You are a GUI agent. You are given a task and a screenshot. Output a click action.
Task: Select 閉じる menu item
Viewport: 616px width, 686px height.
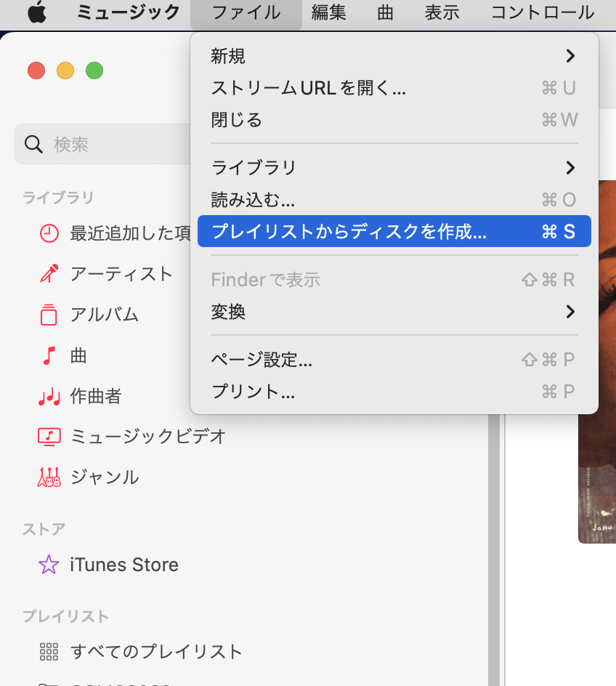(x=394, y=120)
